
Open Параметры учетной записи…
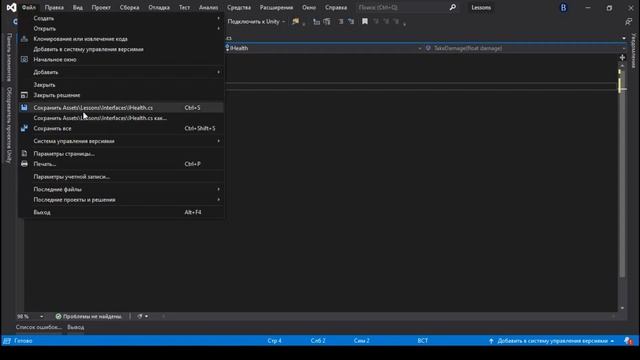click(x=120, y=177)
